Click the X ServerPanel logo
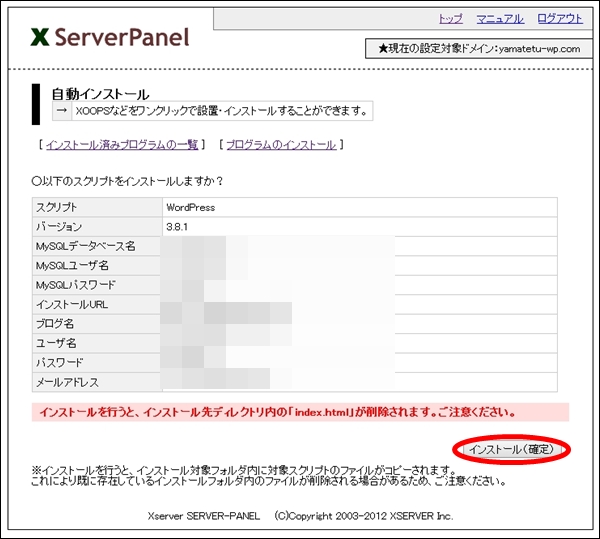The image size is (600, 539). coord(110,37)
